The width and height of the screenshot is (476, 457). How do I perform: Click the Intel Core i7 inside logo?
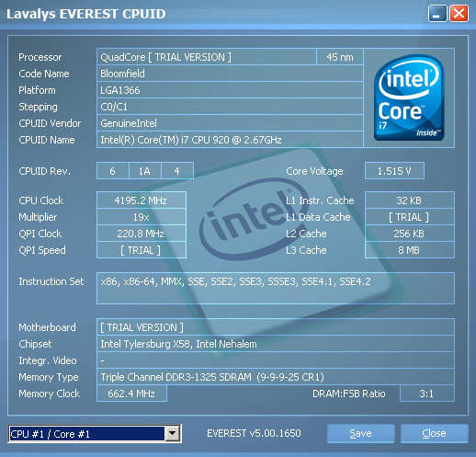[409, 97]
